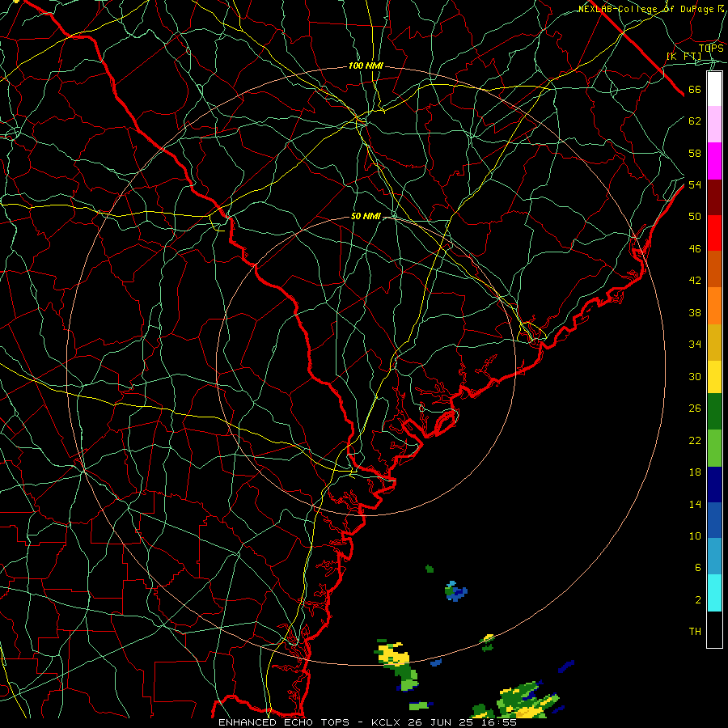Click the dark red 50-54 kft band
The width and height of the screenshot is (728, 728).
tap(714, 197)
